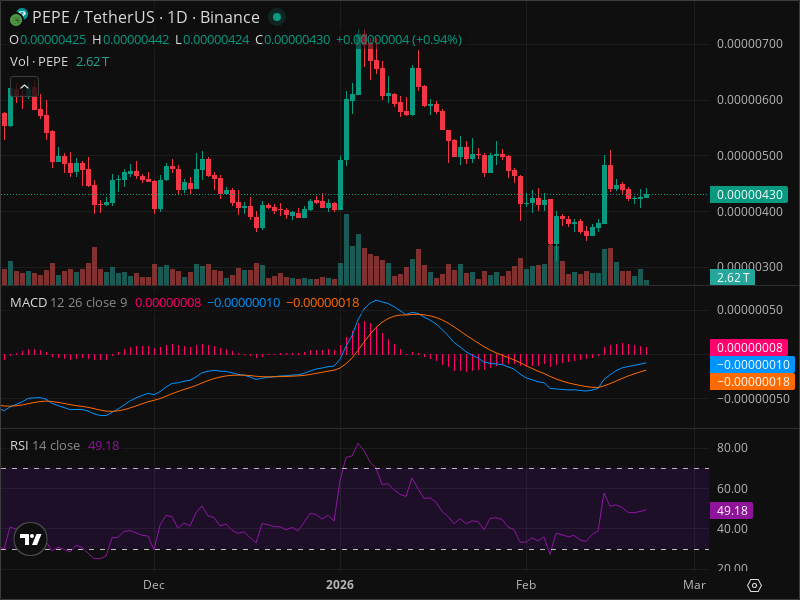The width and height of the screenshot is (800, 600).
Task: Collapse the indicator legend with the chevron
Action: 24,87
